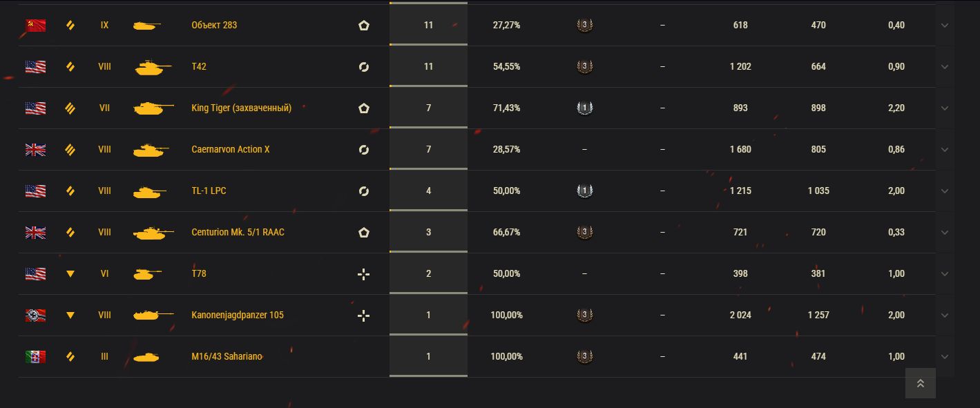
Task: Click the T42 tank silhouette icon
Action: tap(152, 67)
